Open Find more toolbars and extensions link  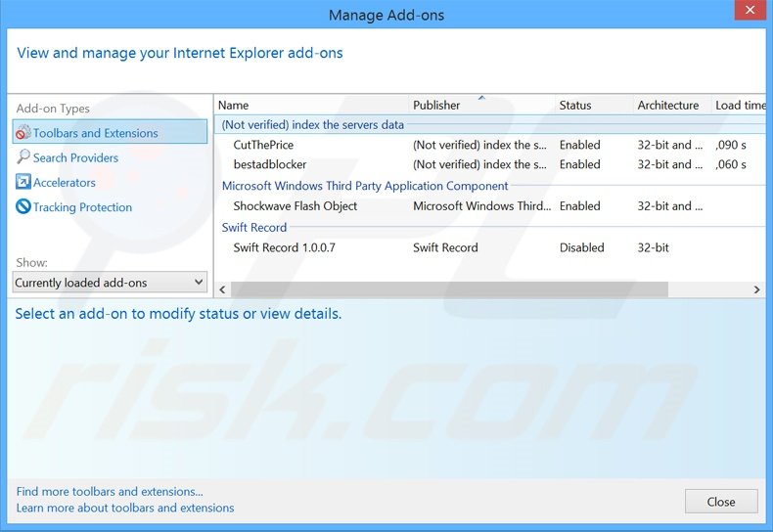(110, 491)
